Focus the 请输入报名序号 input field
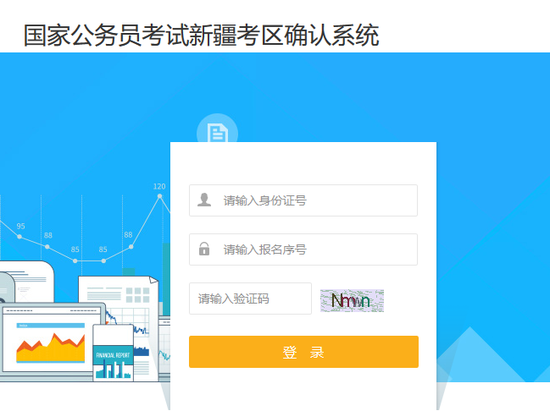 [303, 249]
